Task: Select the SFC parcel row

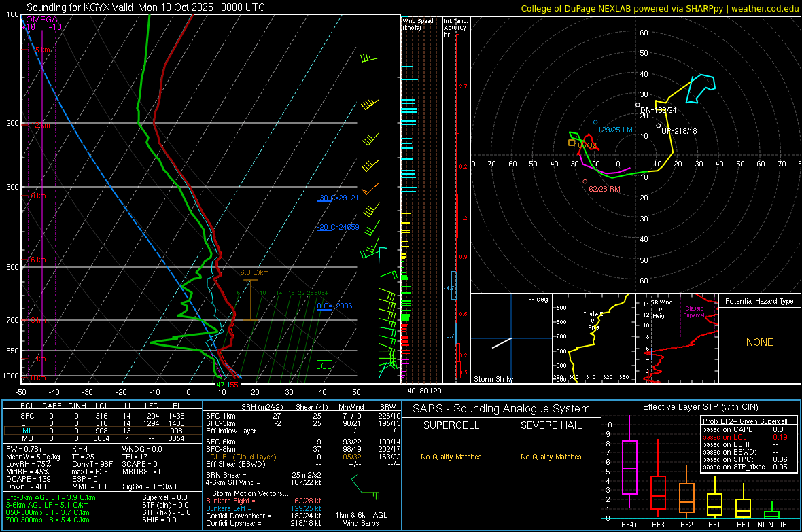Action: coord(102,416)
